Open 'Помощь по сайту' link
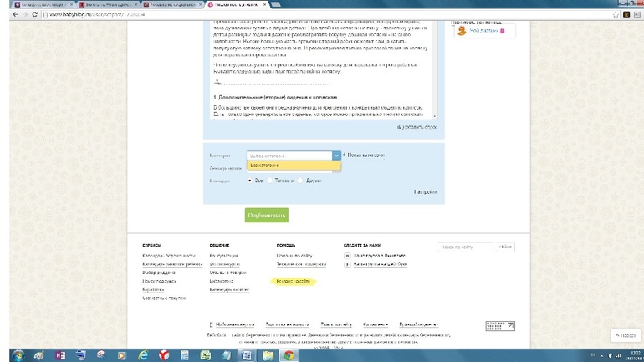 pyautogui.click(x=294, y=256)
